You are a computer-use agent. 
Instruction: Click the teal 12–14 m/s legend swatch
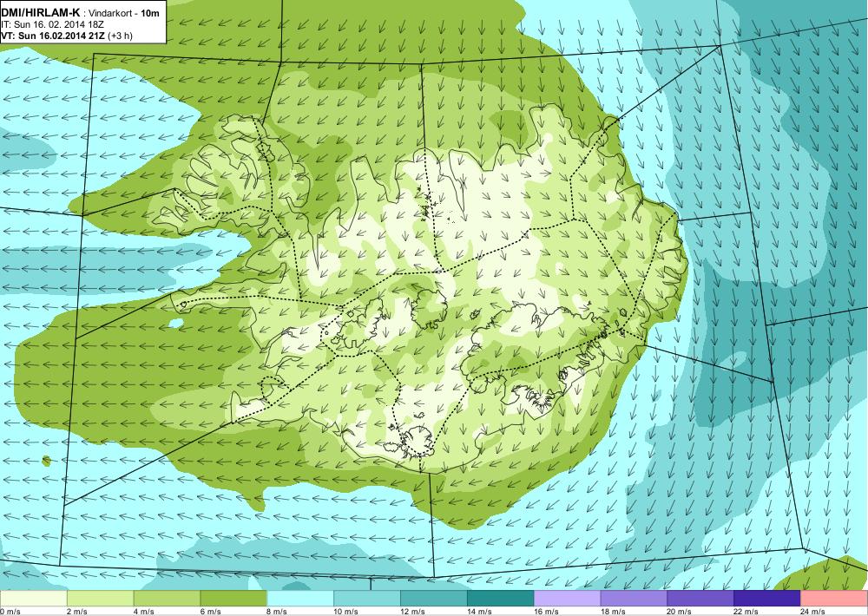coord(433,599)
